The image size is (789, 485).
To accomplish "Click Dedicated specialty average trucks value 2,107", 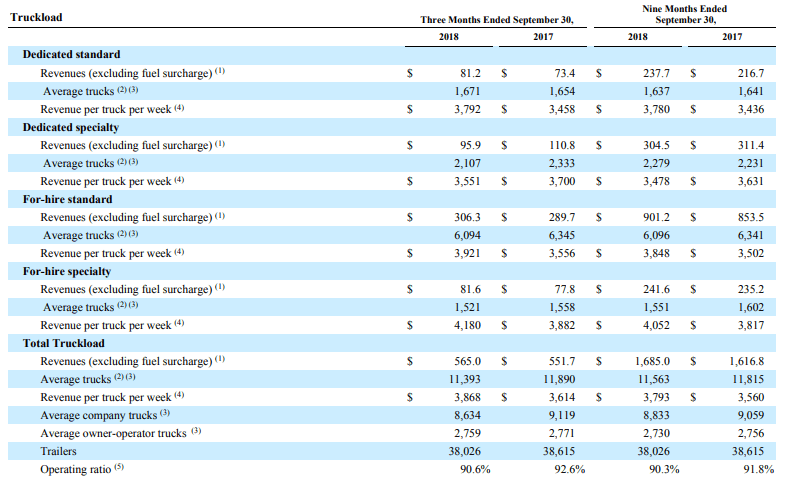I will [467, 164].
